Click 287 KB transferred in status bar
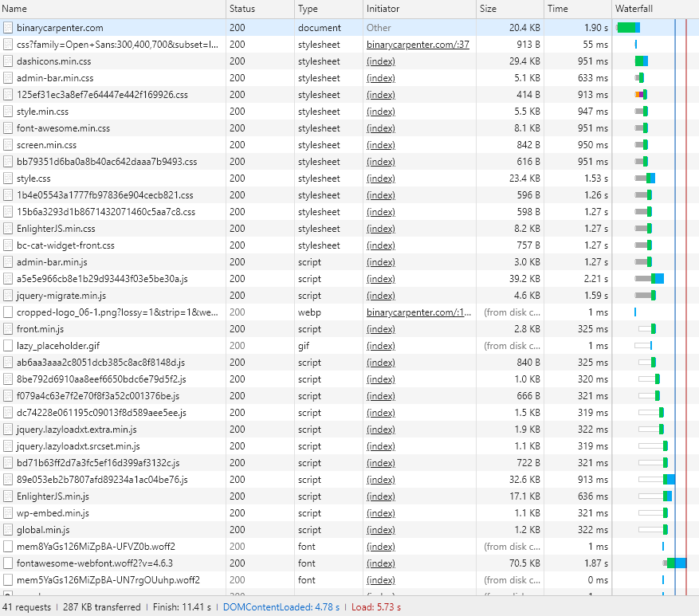Screen dimensions: 699x616 (x=102, y=607)
